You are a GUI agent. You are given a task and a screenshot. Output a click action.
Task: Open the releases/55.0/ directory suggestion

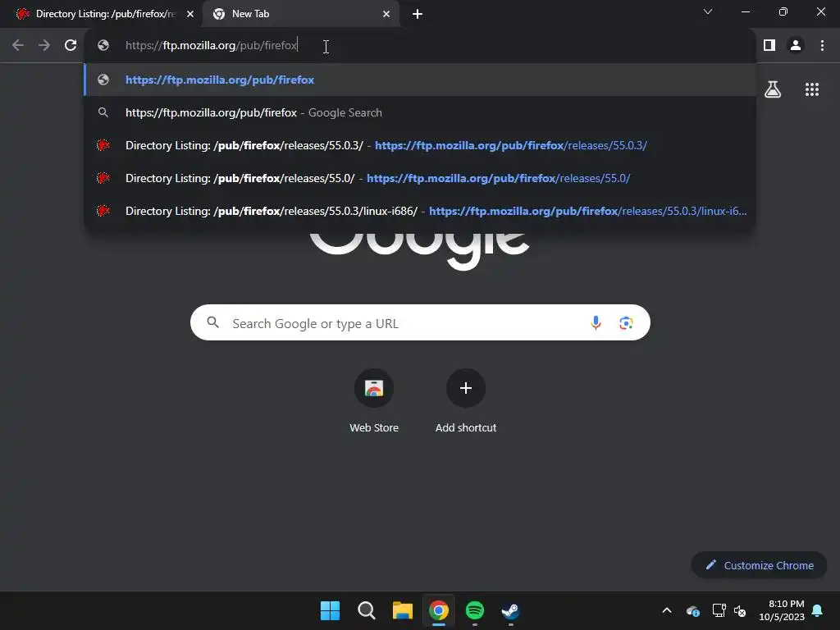(x=420, y=178)
